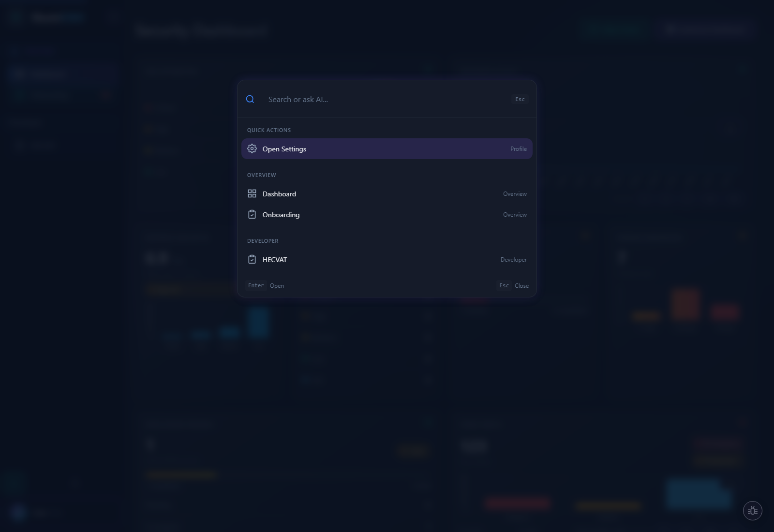Viewport: 774px width, 532px height.
Task: Click the Overview label beside Dashboard
Action: click(515, 193)
